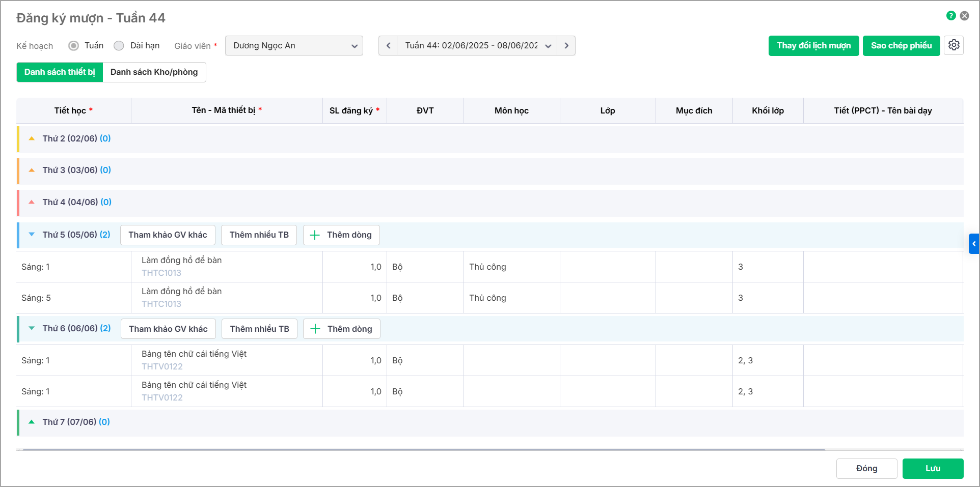
Task: Open the blue side panel handle
Action: 973,244
